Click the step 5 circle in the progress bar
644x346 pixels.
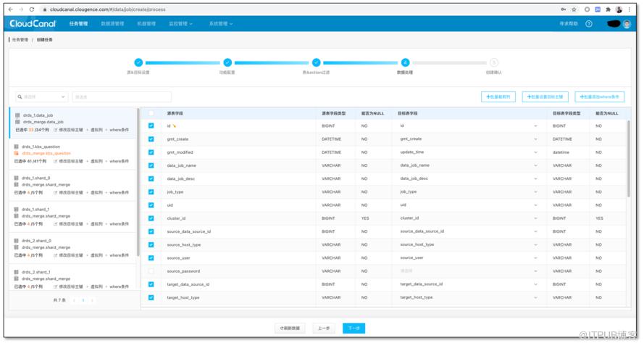tap(494, 62)
